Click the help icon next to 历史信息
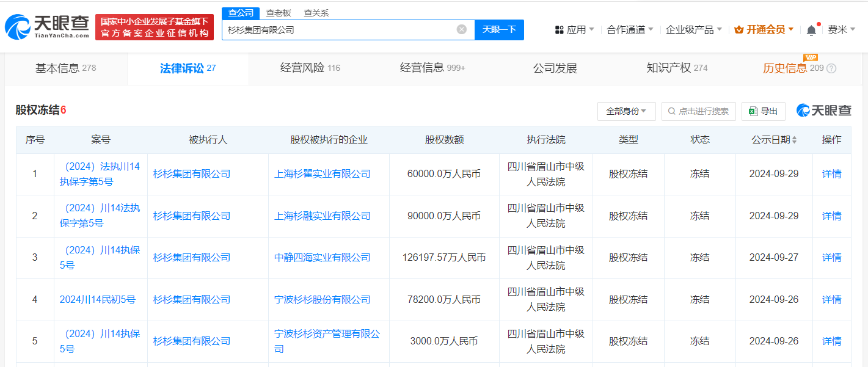 [831, 68]
